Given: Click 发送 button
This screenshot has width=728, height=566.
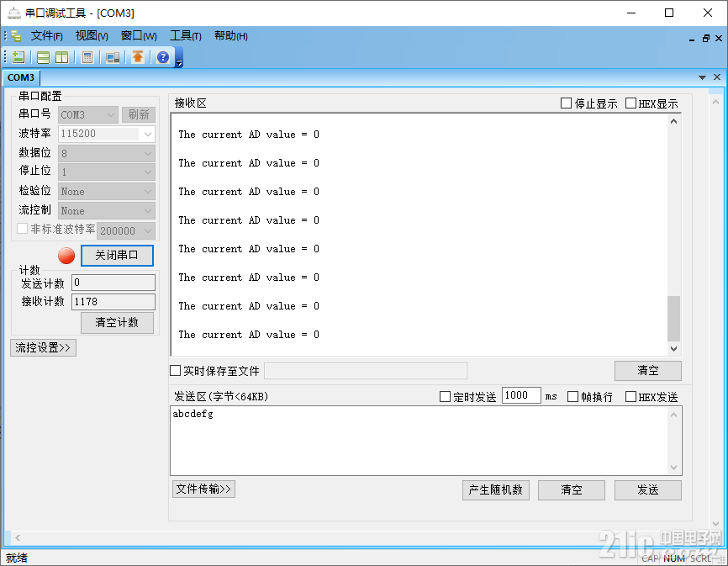Looking at the screenshot, I should click(x=647, y=489).
